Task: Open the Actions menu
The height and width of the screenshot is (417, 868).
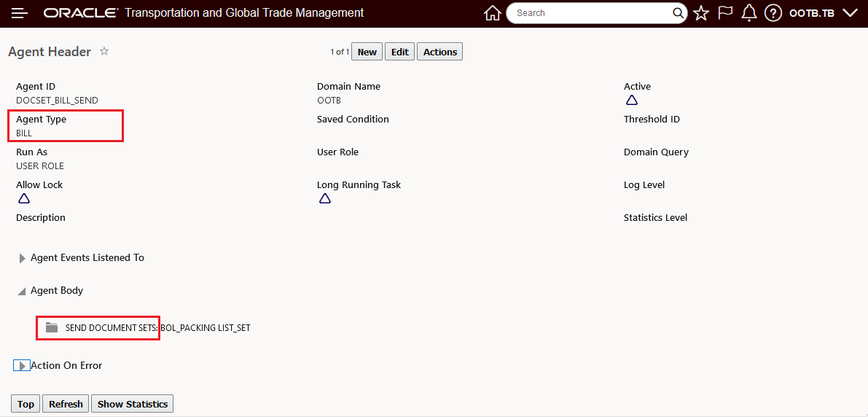Action: coord(440,52)
